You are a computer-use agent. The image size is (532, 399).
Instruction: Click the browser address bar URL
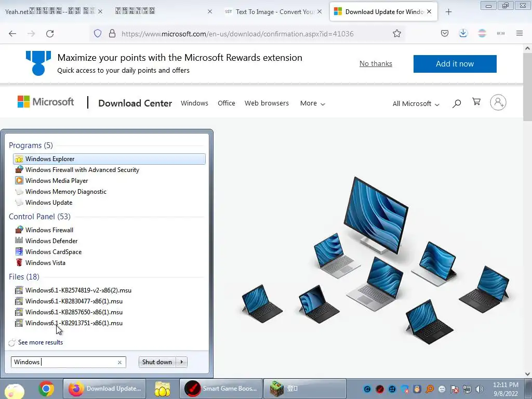pyautogui.click(x=237, y=34)
